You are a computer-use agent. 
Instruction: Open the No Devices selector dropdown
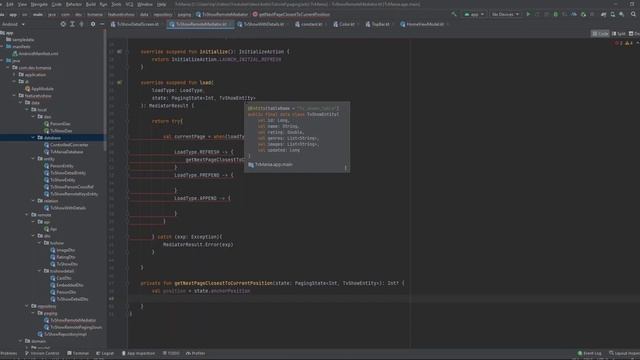click(x=505, y=14)
